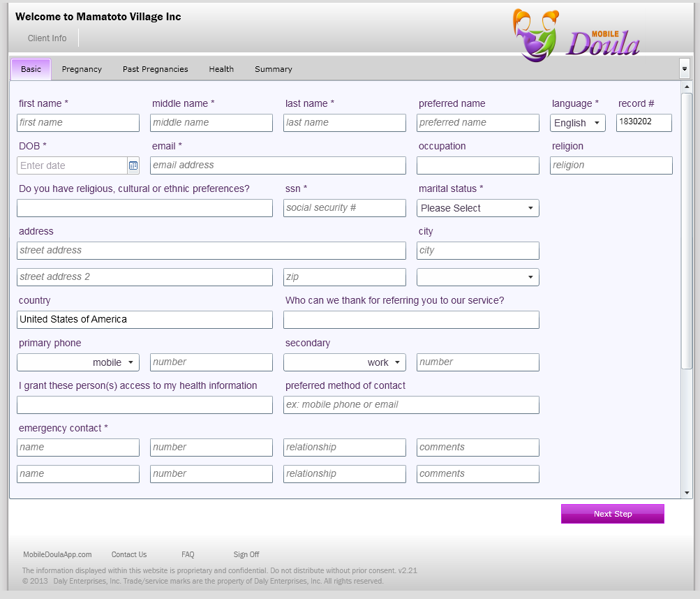
Task: Switch to the Past Pregnancies tab
Action: click(x=156, y=69)
